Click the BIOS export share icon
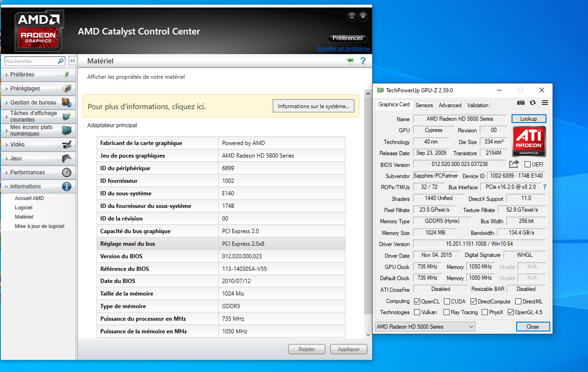The height and width of the screenshot is (372, 588). (x=514, y=164)
